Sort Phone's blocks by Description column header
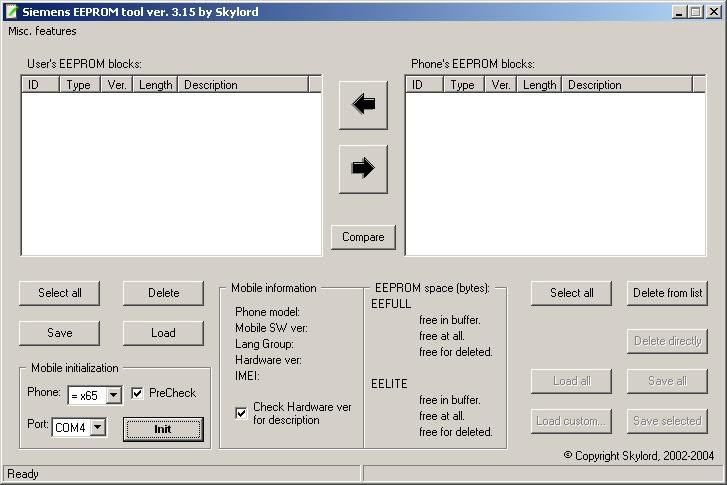This screenshot has width=727, height=485. (627, 85)
